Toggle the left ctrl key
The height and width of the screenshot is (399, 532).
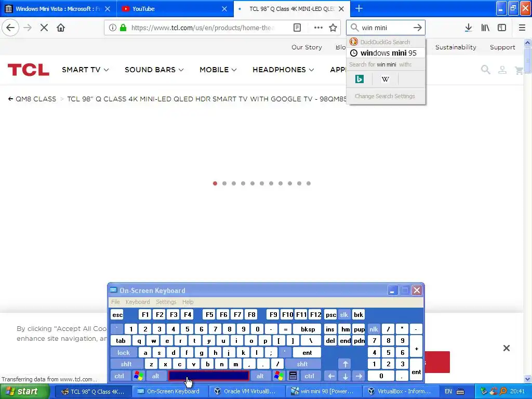[119, 376]
